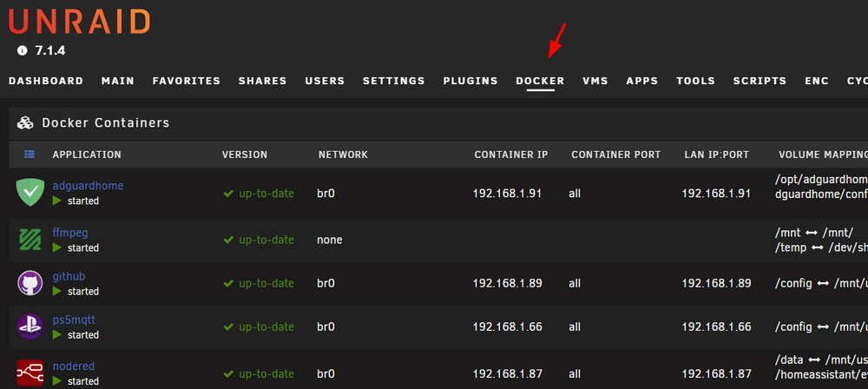Open the ffmpeg container link
868x389 pixels.
click(70, 232)
